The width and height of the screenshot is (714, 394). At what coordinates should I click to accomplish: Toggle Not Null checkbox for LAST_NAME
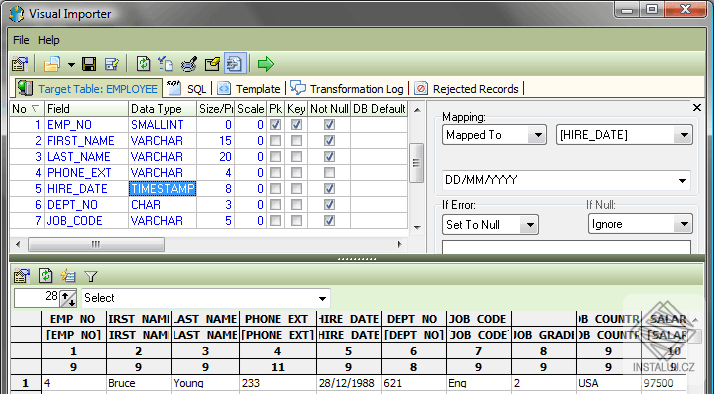(x=329, y=157)
